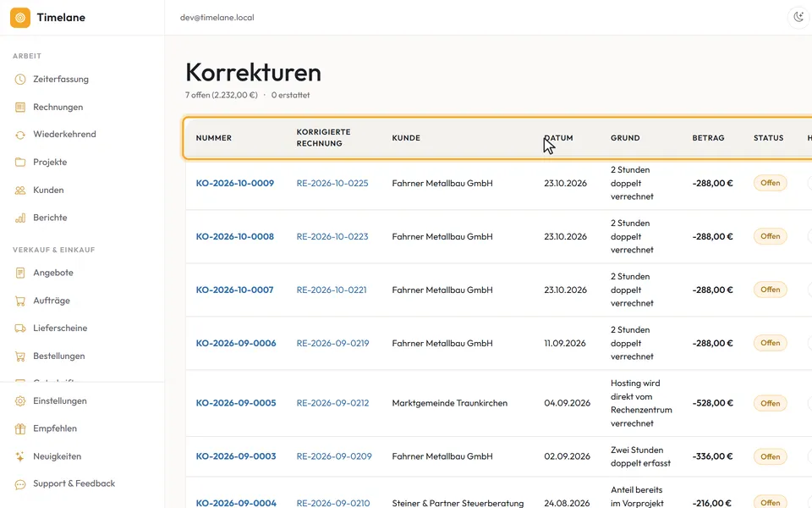
Task: Click the Lieferscheine truck icon
Action: click(20, 329)
